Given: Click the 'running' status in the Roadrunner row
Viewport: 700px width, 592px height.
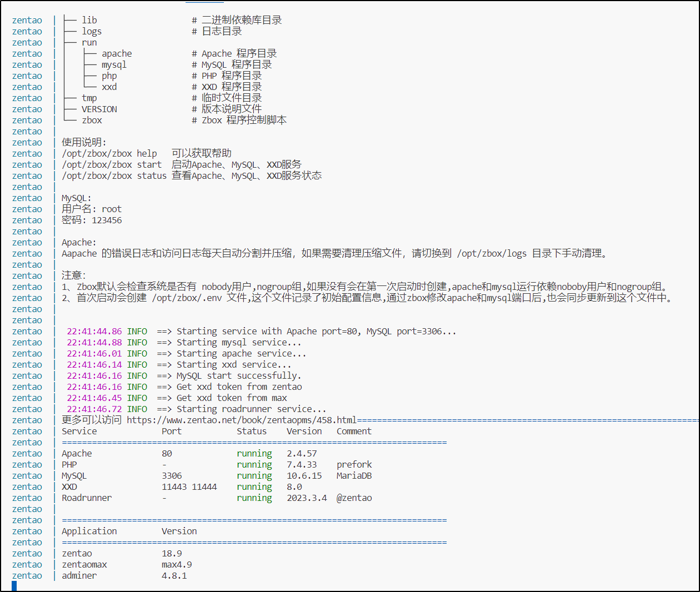Looking at the screenshot, I should coord(254,498).
